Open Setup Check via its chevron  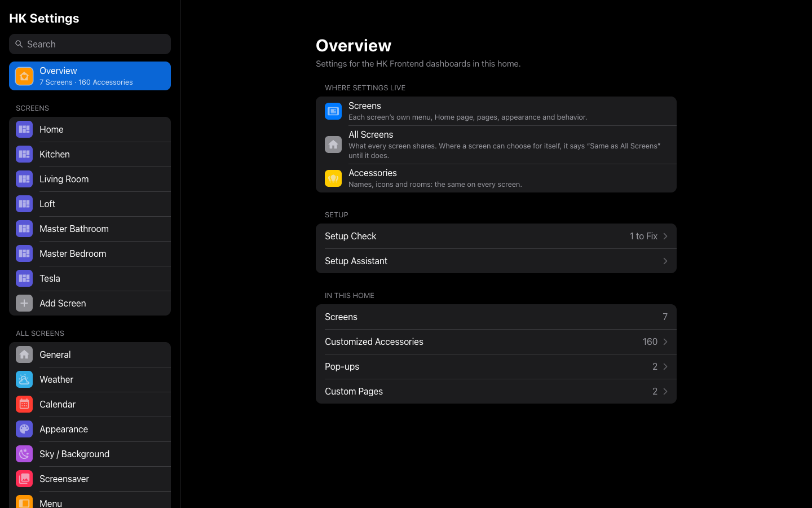tap(665, 236)
